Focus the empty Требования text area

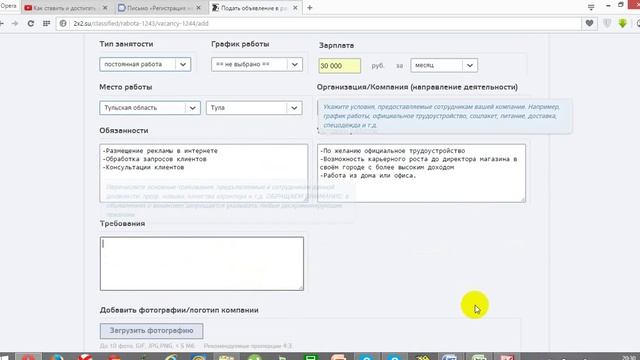click(x=202, y=264)
